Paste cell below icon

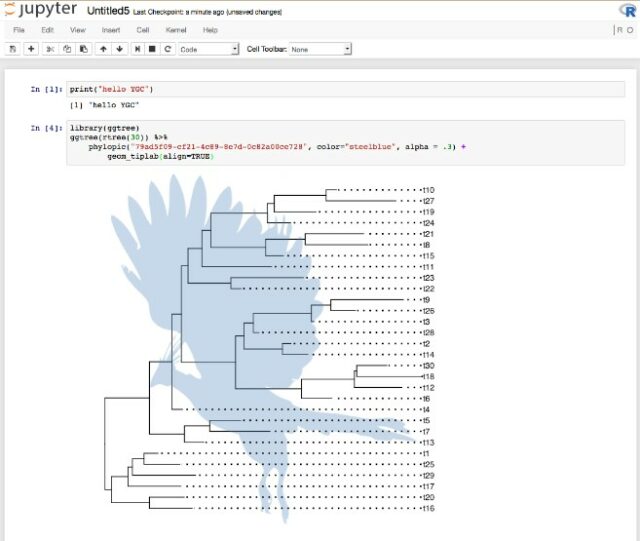click(x=84, y=49)
